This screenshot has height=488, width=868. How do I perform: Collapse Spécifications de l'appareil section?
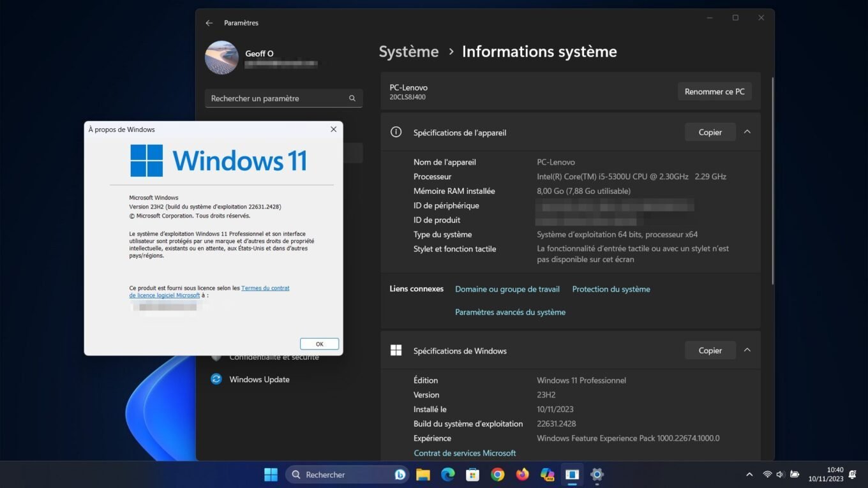[747, 132]
